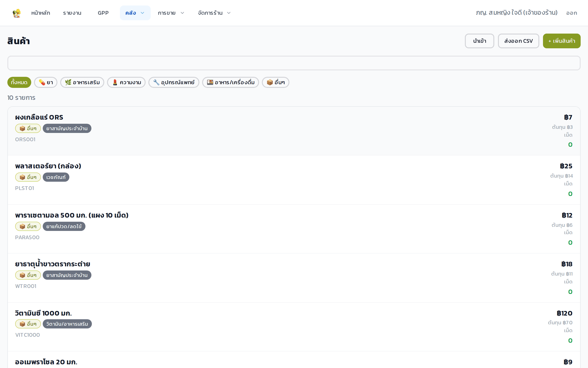This screenshot has width=588, height=368.
Task: Open the ยาธาตุน้ำขาวตรากระต่าย product row
Action: (294, 278)
